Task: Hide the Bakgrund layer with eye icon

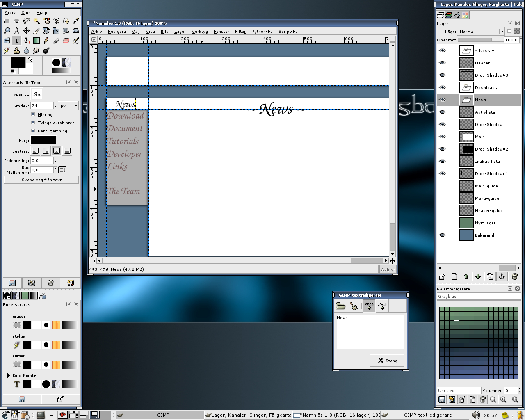Action: coord(442,235)
